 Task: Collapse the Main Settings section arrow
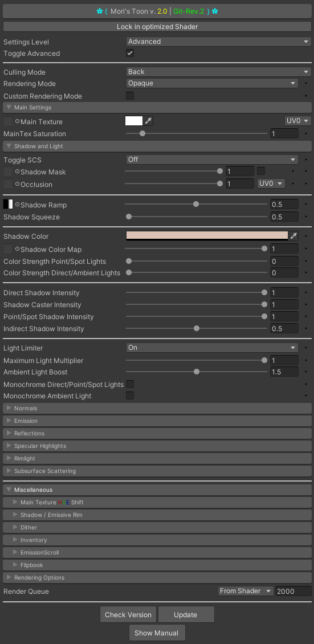click(9, 107)
